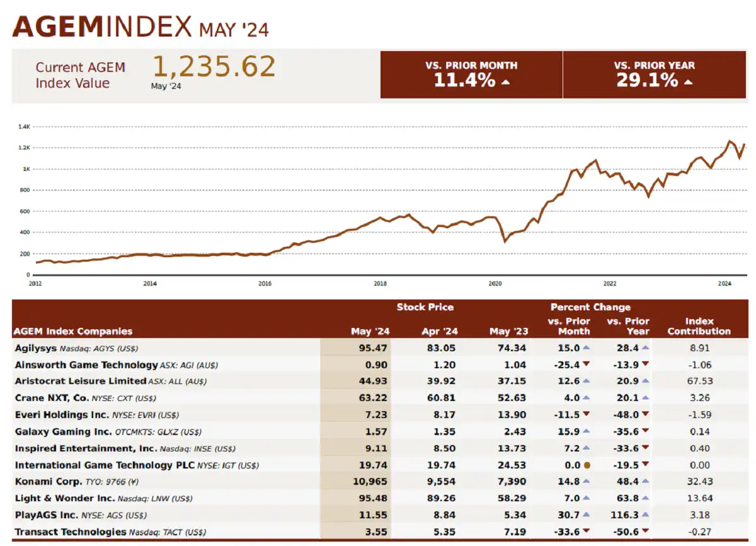
Task: Click up triangle next to Light & Wonder 63.8
Action: coord(645,499)
